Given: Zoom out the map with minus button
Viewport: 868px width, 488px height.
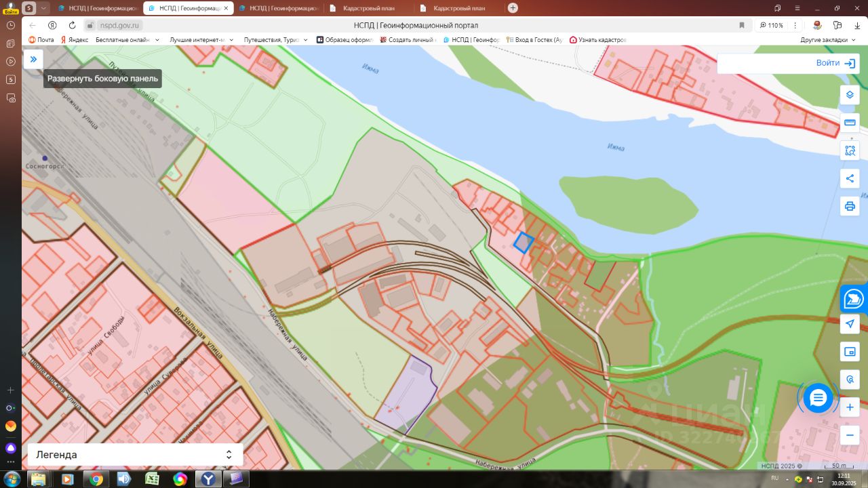Looking at the screenshot, I should click(850, 434).
